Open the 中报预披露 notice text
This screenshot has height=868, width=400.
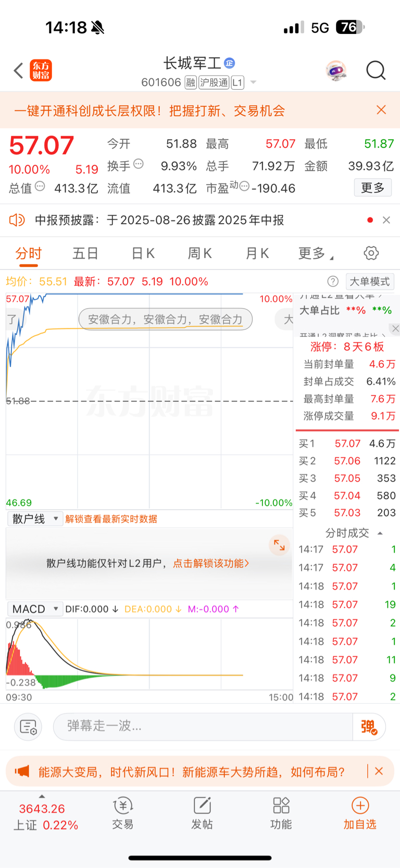(x=159, y=221)
